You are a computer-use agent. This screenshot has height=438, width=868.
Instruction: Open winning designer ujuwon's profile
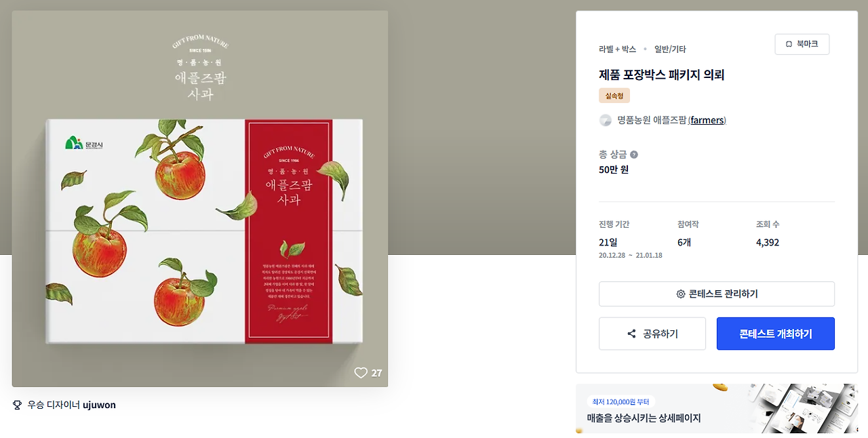pos(99,405)
